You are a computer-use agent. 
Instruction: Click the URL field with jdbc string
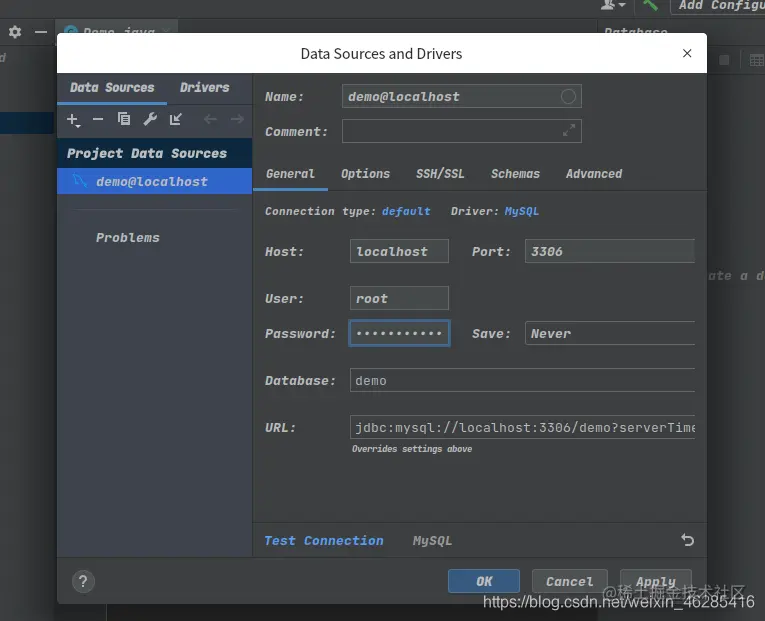tap(522, 427)
